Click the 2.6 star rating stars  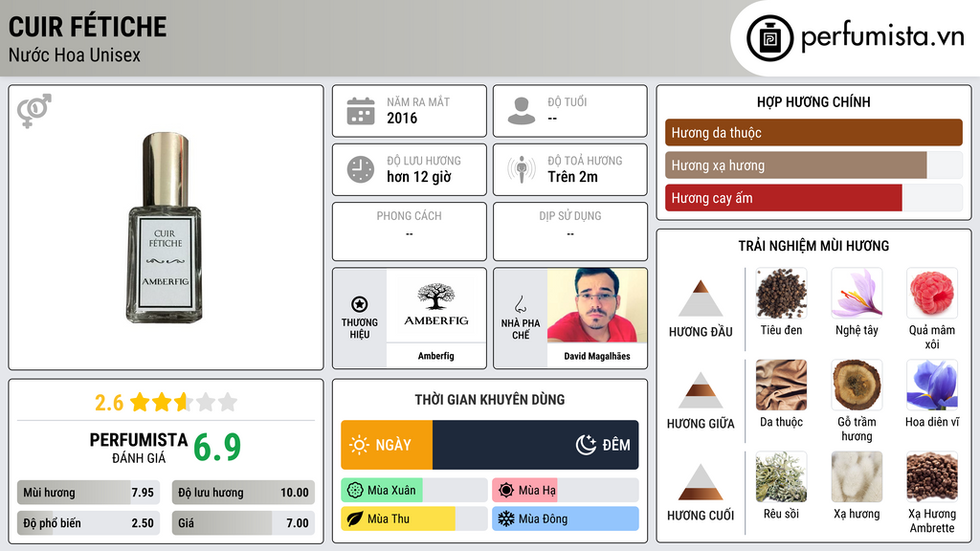pos(184,402)
